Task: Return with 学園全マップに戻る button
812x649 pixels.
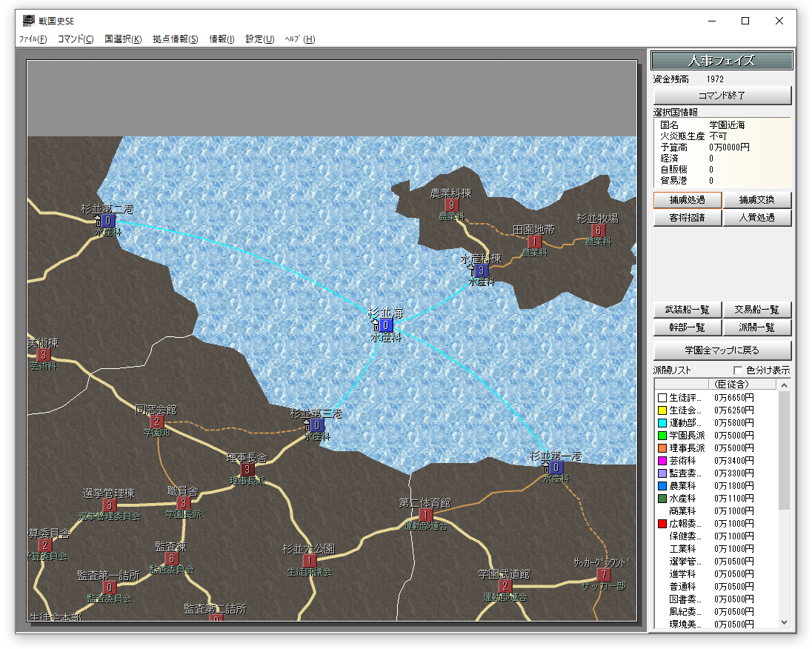Action: pos(722,350)
